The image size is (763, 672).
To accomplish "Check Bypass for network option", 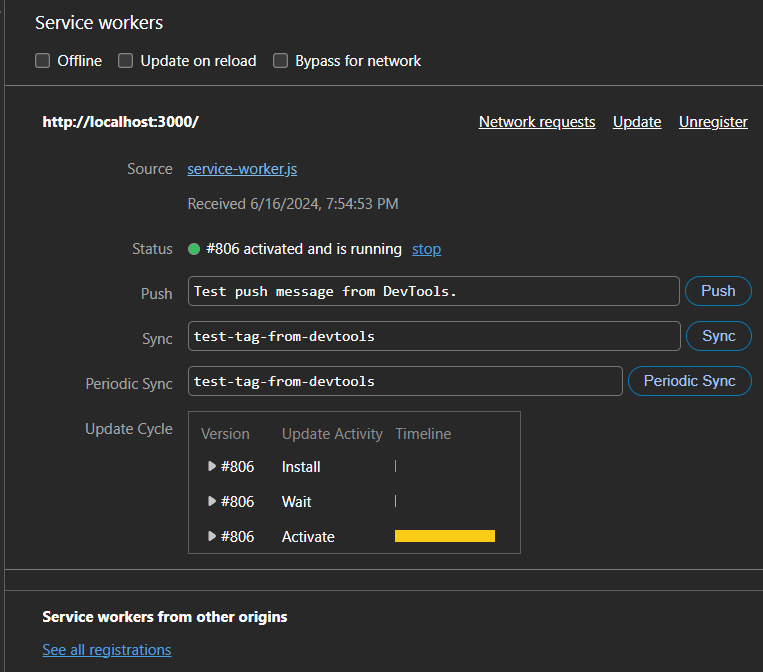I will (x=280, y=61).
